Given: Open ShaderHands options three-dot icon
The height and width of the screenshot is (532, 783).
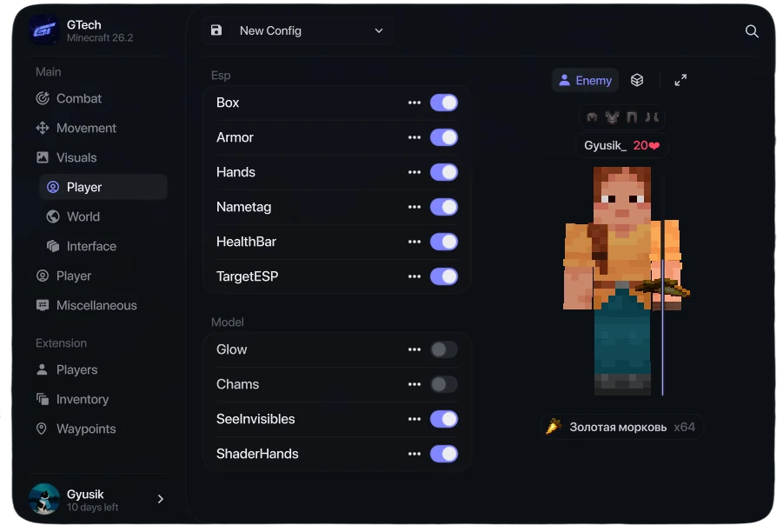Looking at the screenshot, I should [x=415, y=454].
